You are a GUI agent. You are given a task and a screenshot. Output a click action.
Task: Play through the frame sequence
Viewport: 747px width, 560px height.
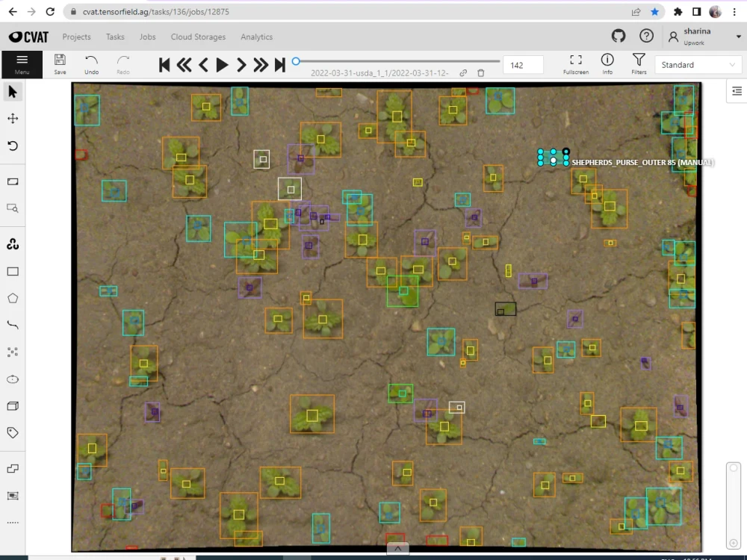[x=222, y=65]
